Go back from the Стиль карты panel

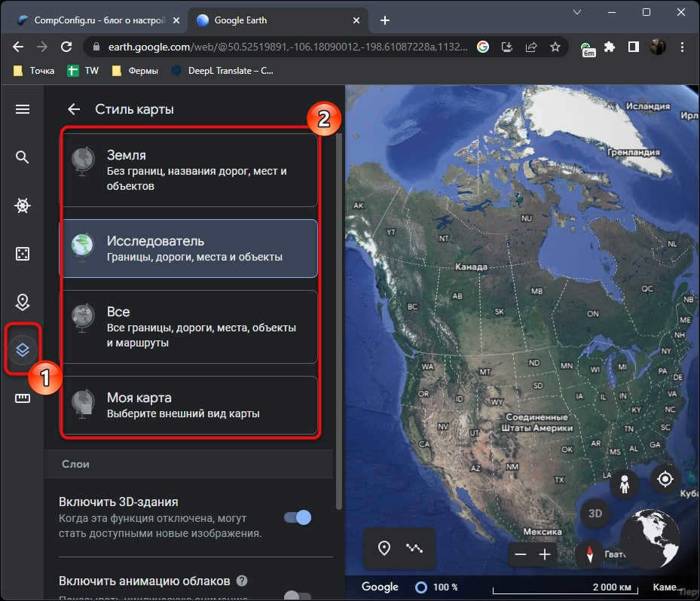coord(74,109)
